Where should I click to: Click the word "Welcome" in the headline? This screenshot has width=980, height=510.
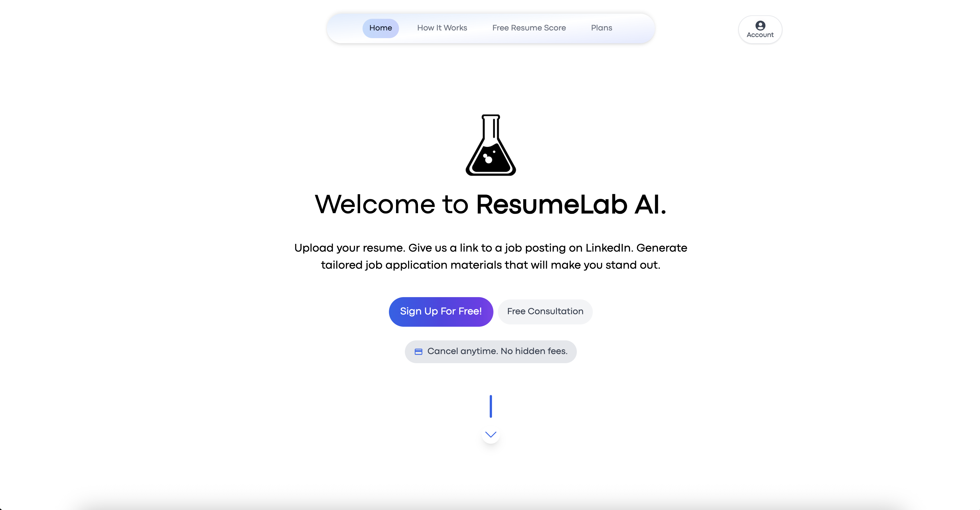(375, 205)
